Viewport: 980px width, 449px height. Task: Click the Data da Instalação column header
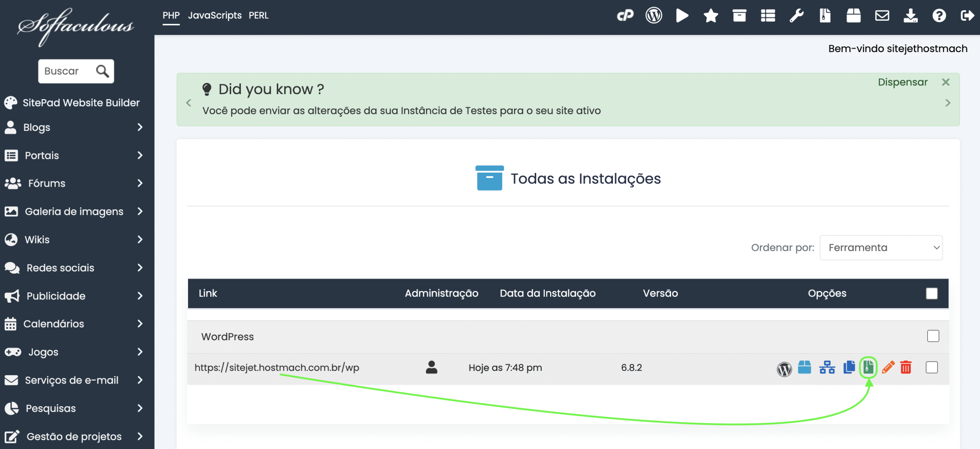click(547, 293)
